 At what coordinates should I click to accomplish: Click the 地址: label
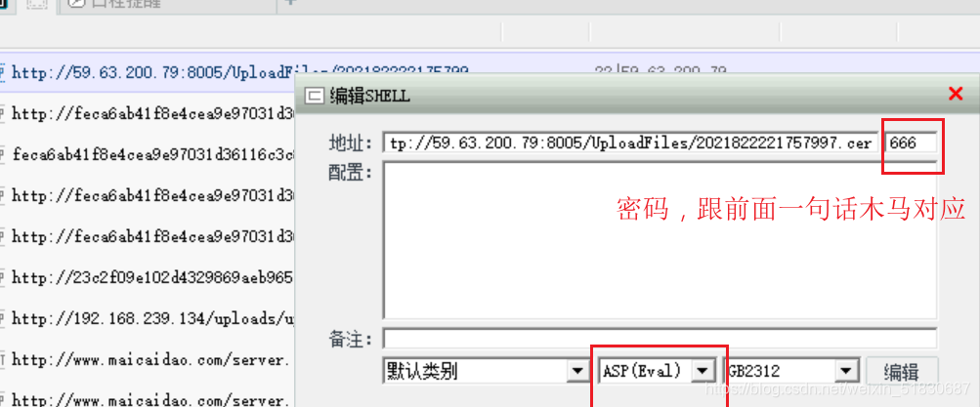coord(351,142)
